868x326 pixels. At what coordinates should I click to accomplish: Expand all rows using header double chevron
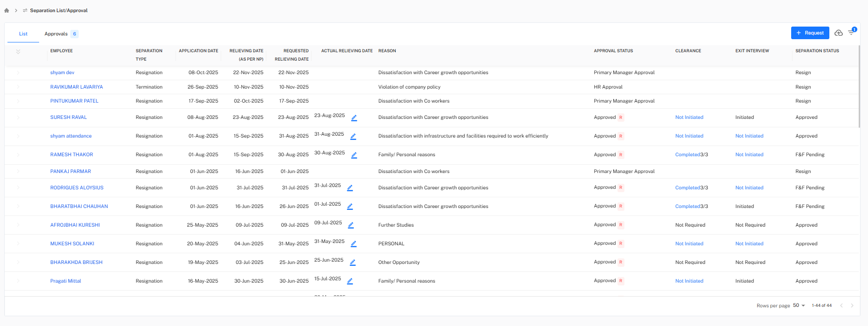(18, 52)
